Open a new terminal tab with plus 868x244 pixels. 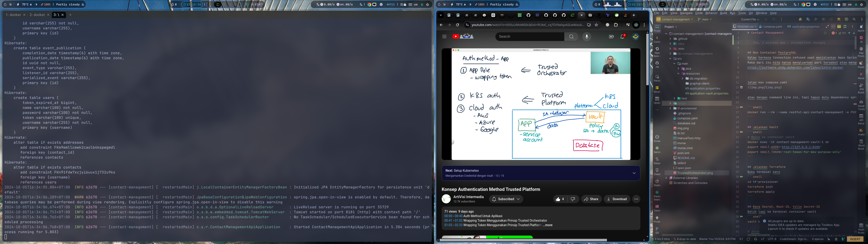70,15
